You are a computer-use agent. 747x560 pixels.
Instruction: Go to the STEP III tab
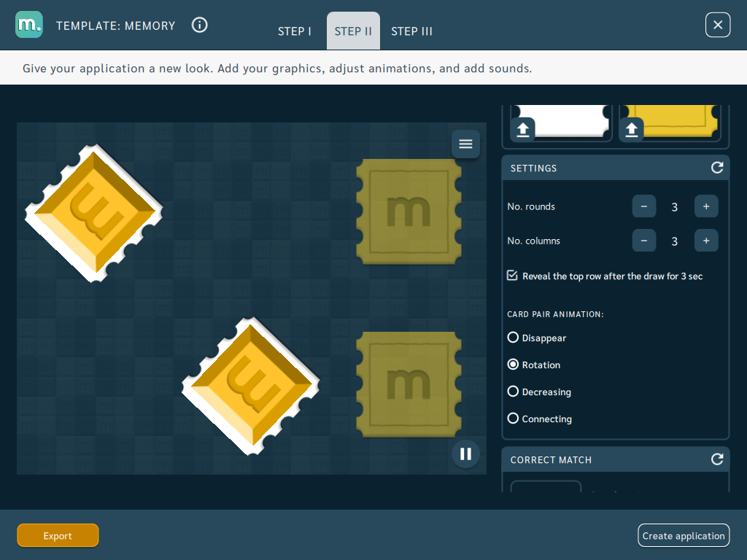tap(411, 31)
